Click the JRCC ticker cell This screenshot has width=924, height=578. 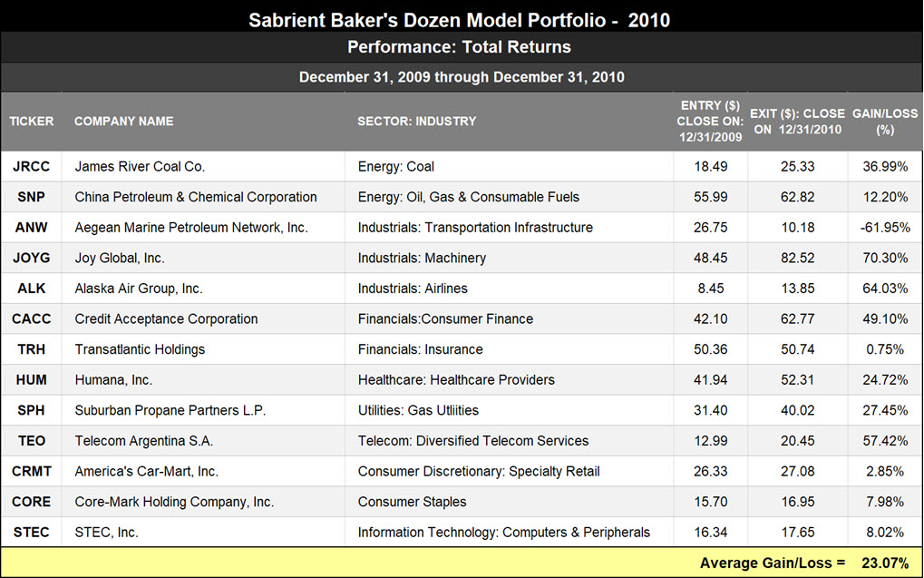pyautogui.click(x=31, y=166)
